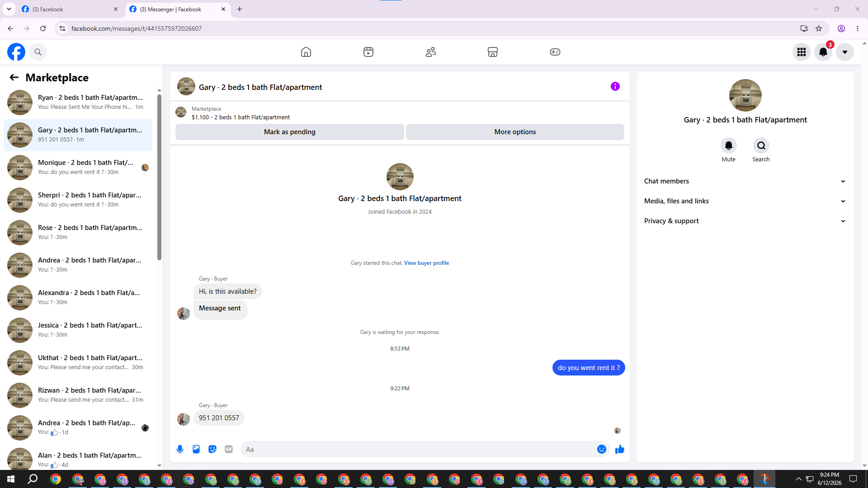Click Mark as pending button

point(290,132)
